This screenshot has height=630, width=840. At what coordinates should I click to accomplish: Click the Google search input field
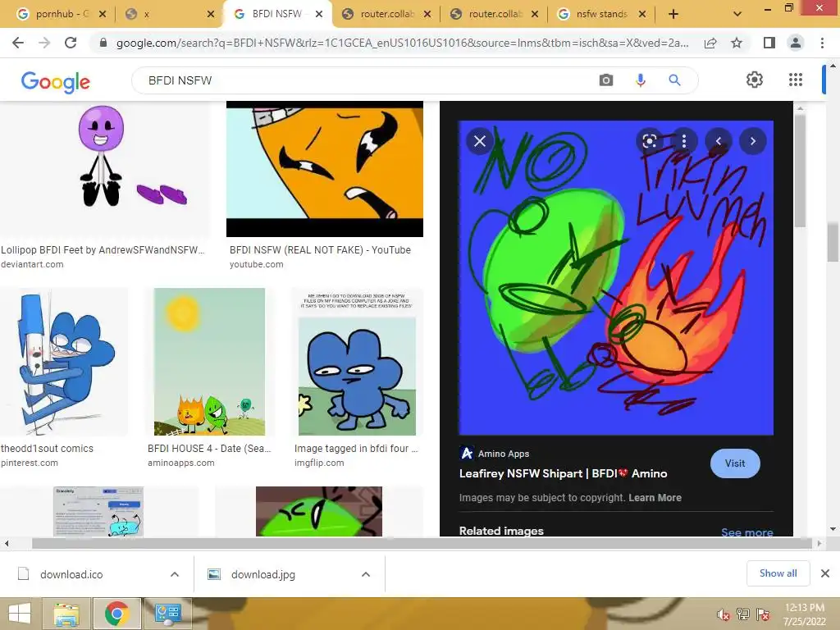pyautogui.click(x=364, y=80)
